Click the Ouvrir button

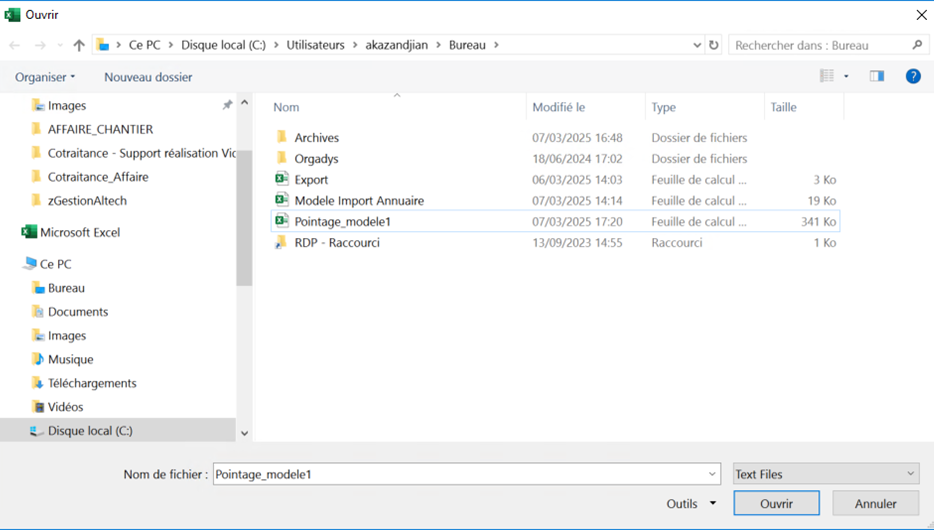[776, 503]
